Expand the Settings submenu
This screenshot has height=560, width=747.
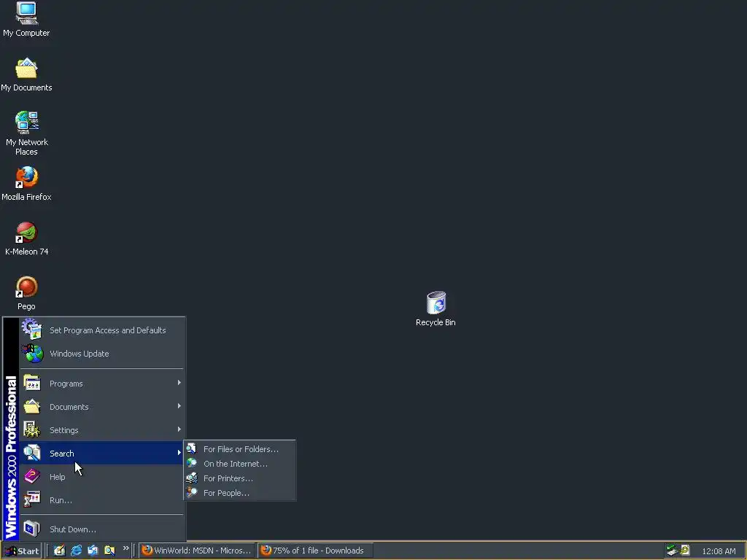coord(101,430)
